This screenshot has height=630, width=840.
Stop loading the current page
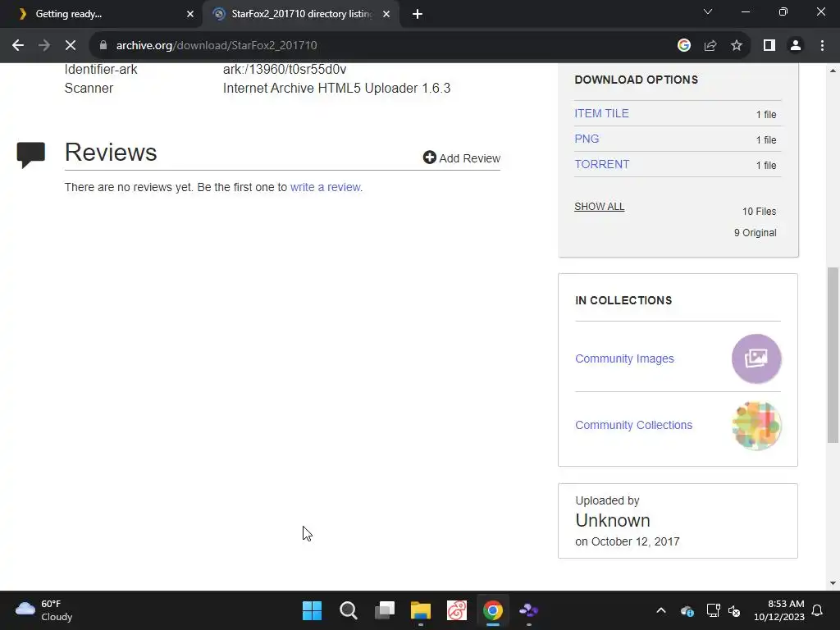[x=71, y=46]
